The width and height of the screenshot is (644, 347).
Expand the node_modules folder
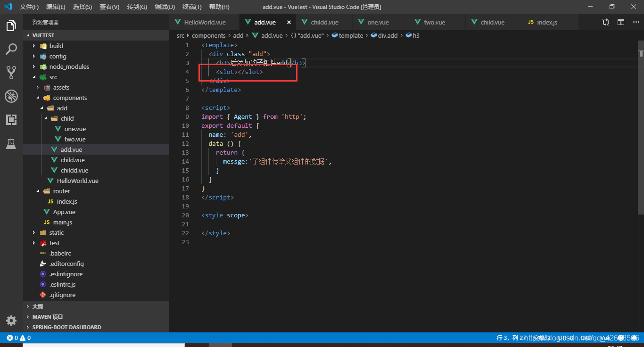96,66
